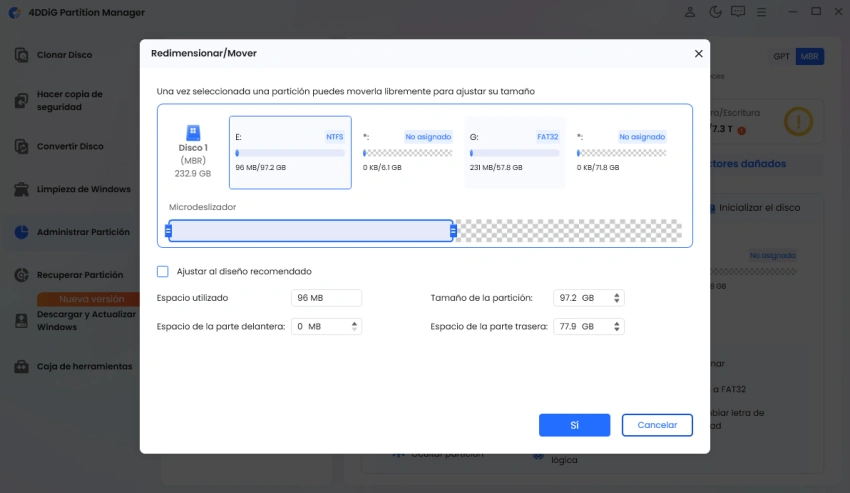Toggle dark mode moon icon
This screenshot has width=850, height=493.
[x=715, y=12]
